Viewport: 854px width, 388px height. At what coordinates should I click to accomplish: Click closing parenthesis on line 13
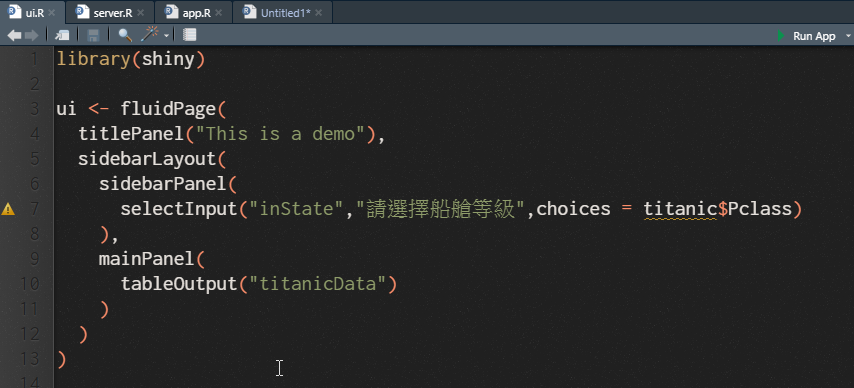[62, 359]
